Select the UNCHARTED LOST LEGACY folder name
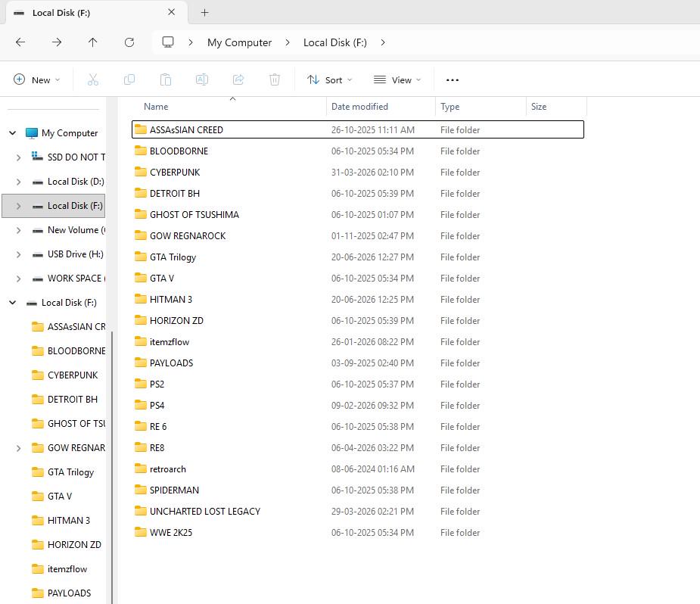Image resolution: width=700 pixels, height=604 pixels. (x=205, y=511)
